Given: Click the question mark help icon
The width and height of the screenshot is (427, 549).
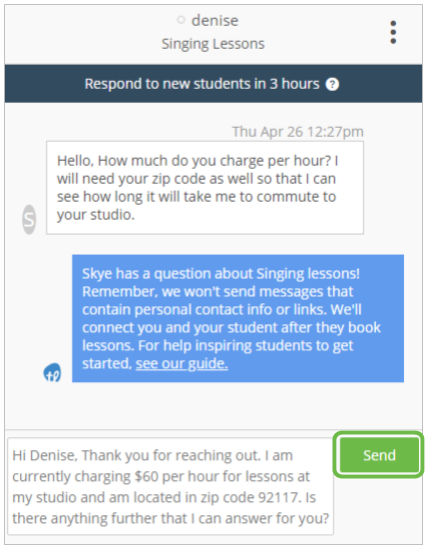Looking at the screenshot, I should tap(332, 84).
